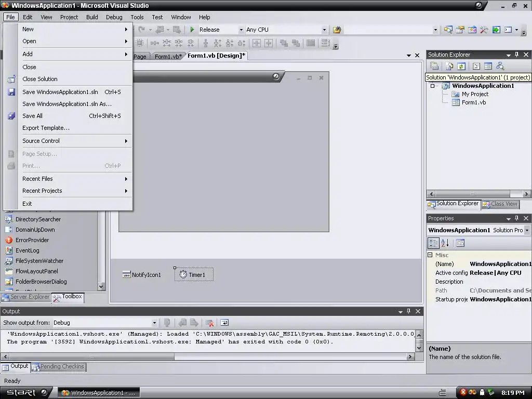
Task: Open the Object Browser toolbar icon
Action: (472, 30)
